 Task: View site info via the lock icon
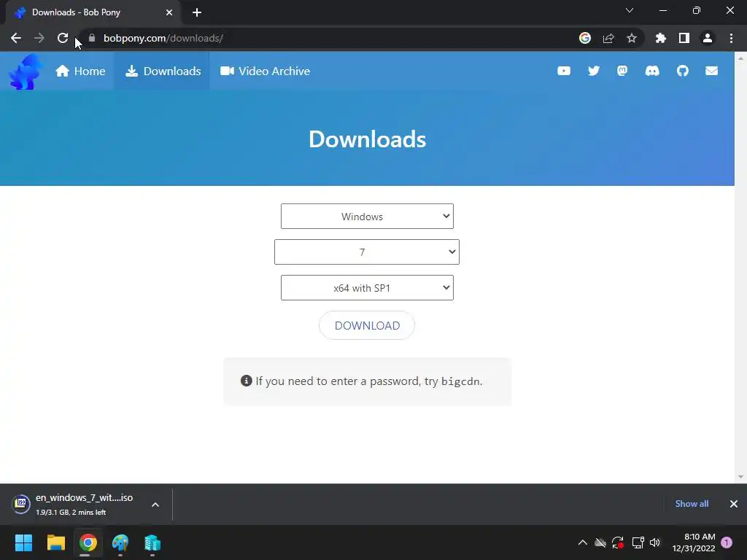[92, 38]
